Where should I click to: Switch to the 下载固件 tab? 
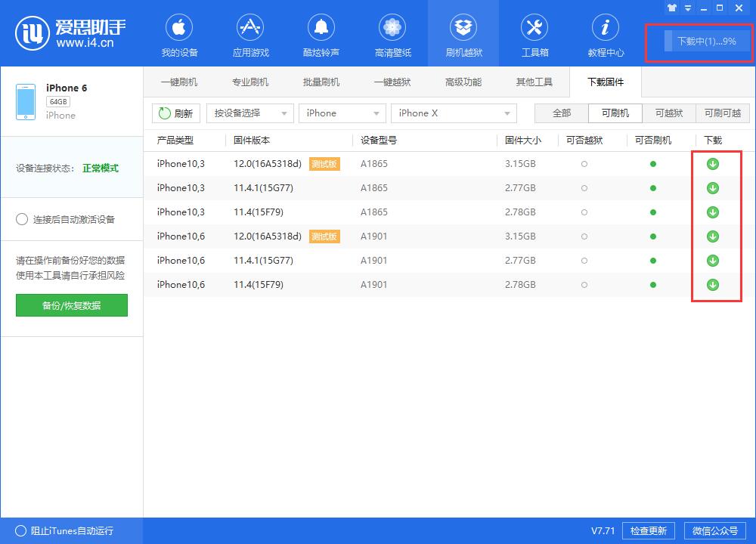point(605,82)
